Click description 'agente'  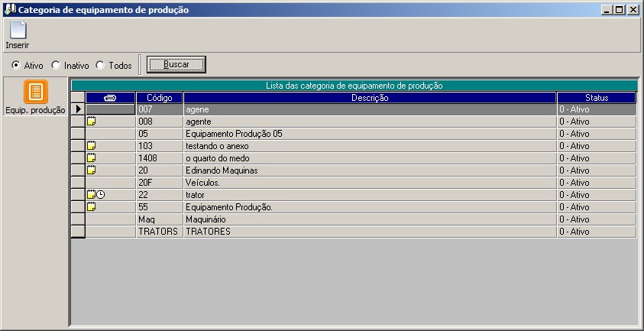coord(199,122)
